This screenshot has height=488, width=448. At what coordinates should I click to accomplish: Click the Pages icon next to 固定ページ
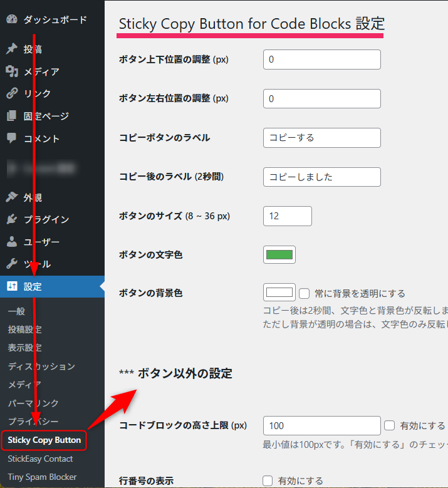pyautogui.click(x=12, y=116)
